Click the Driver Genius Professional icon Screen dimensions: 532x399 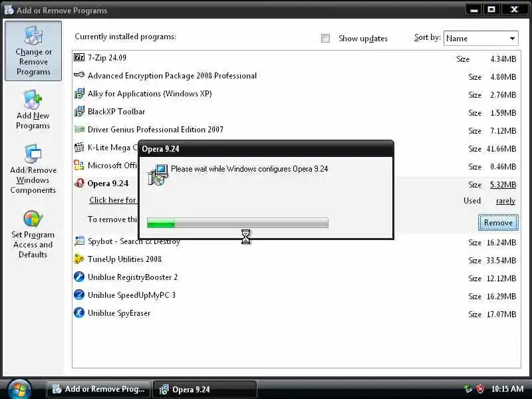point(79,129)
